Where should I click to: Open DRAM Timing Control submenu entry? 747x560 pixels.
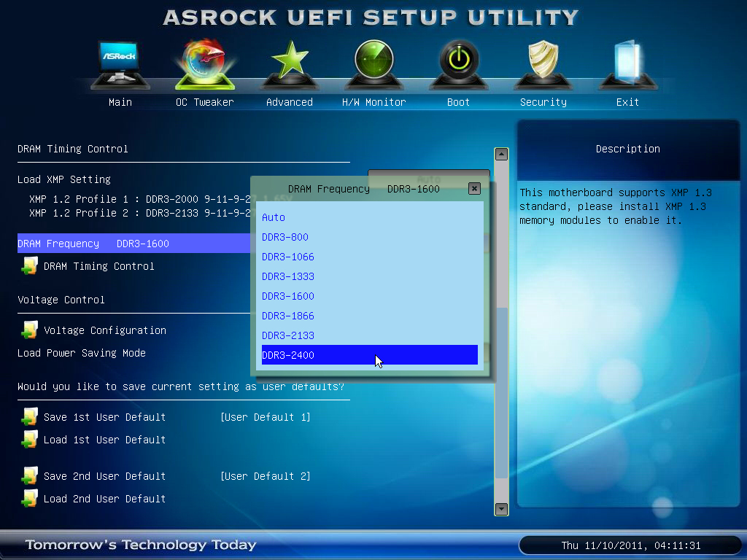click(99, 266)
